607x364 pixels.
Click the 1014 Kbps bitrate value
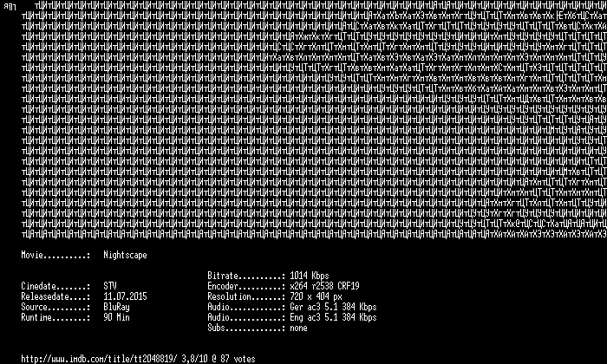click(x=310, y=276)
